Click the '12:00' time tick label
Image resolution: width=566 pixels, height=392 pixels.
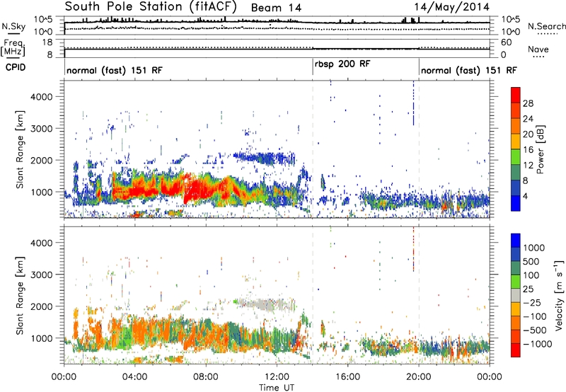(277, 377)
